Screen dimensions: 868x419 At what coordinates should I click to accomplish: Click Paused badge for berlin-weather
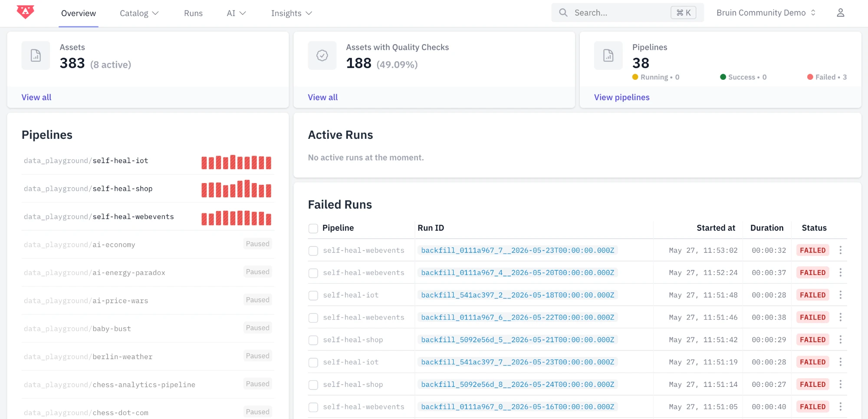pos(258,356)
